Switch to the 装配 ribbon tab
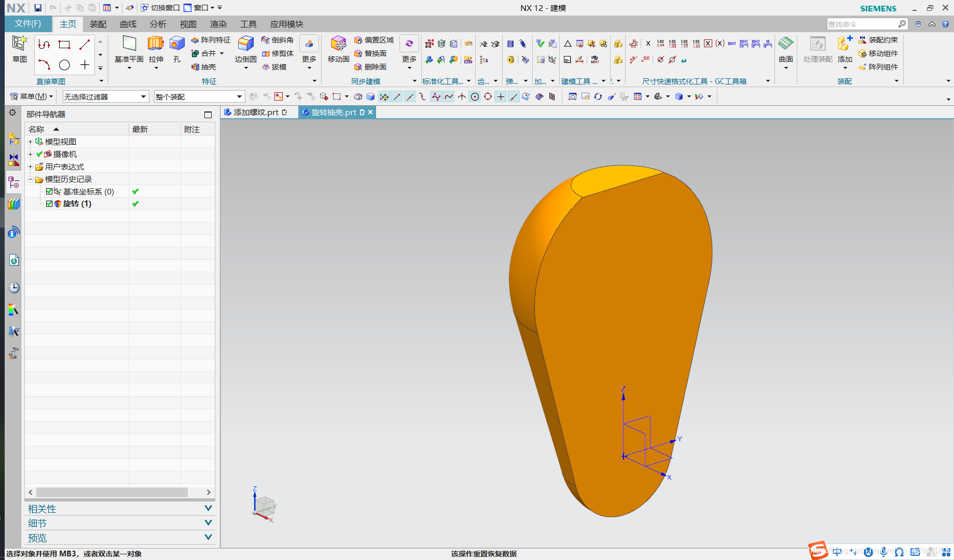The height and width of the screenshot is (560, 954). point(98,24)
